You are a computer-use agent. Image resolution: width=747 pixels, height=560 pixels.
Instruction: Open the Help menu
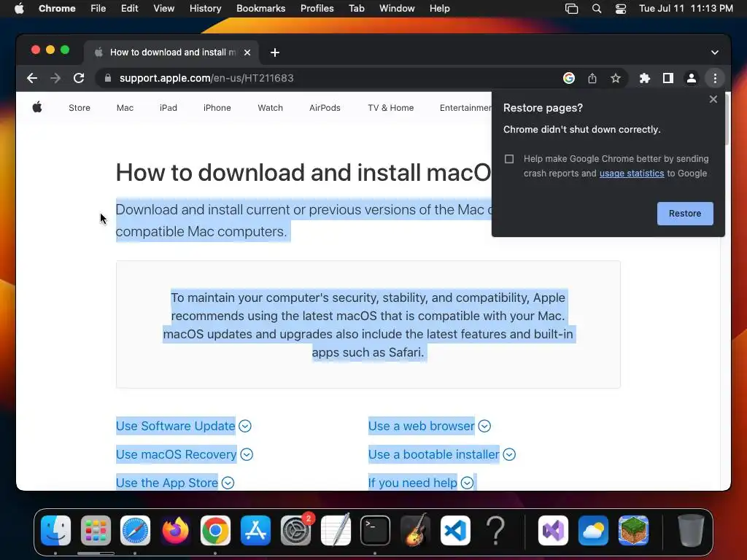[439, 8]
